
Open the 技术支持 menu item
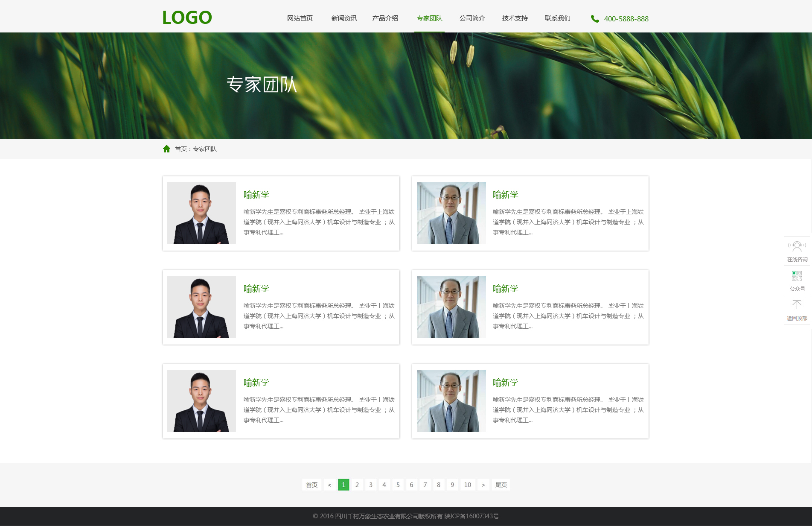pyautogui.click(x=515, y=18)
